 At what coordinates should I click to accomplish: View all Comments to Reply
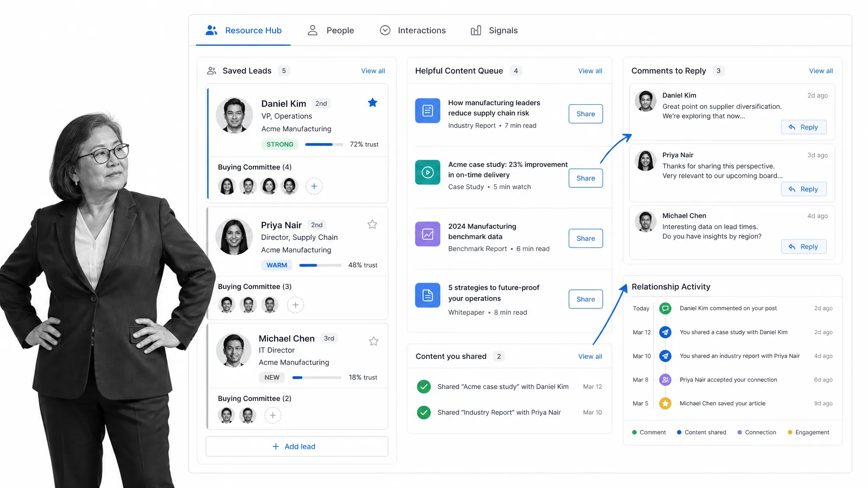click(821, 71)
